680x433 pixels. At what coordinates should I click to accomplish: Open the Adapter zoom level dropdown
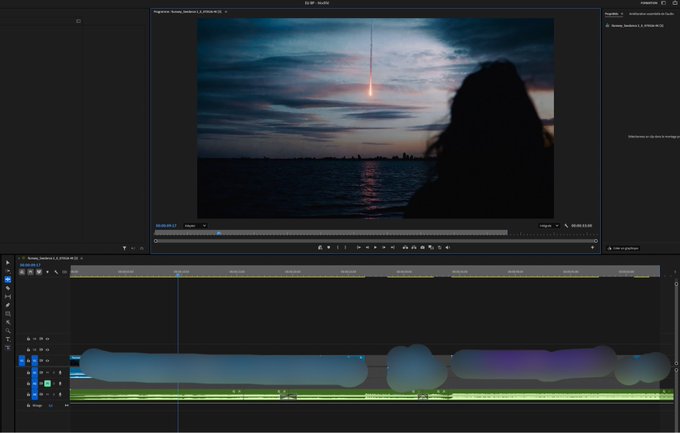click(x=195, y=226)
